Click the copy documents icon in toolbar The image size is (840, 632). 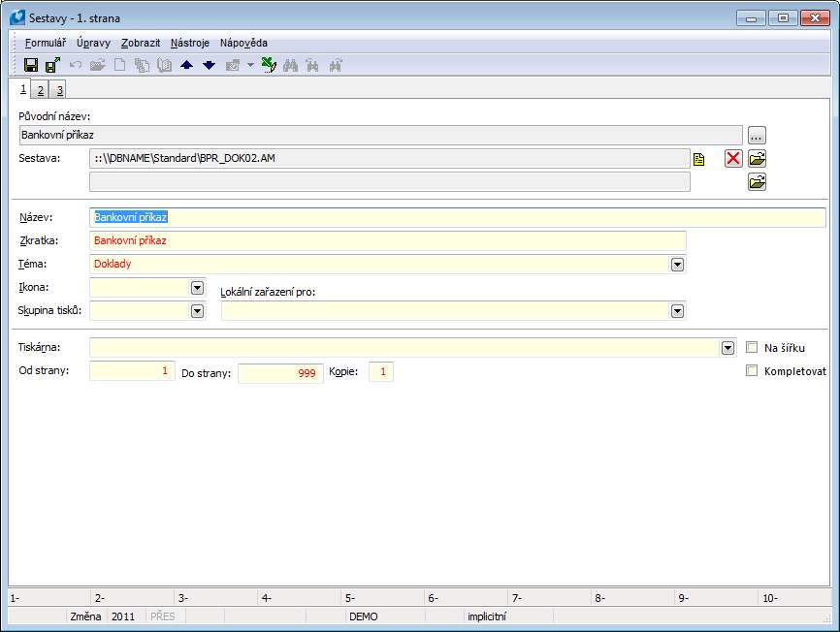pos(142,65)
